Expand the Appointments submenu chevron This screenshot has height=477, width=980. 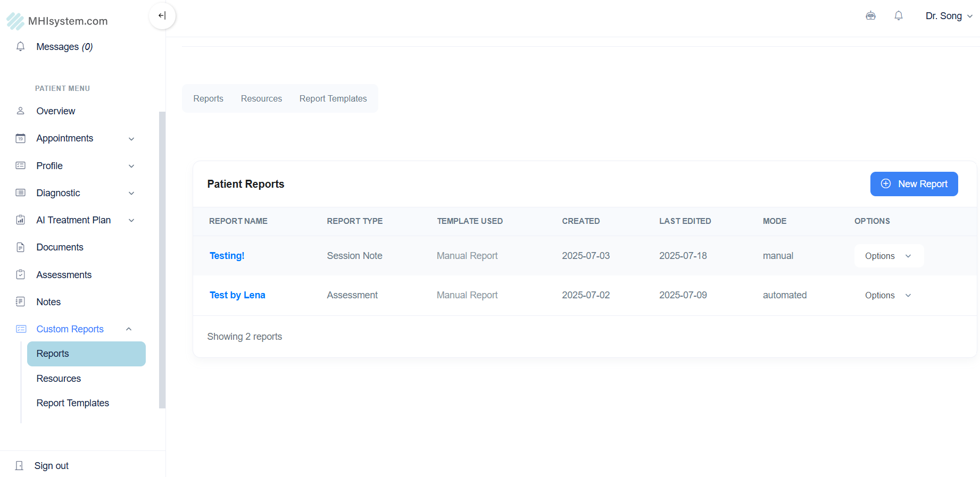[x=131, y=139]
